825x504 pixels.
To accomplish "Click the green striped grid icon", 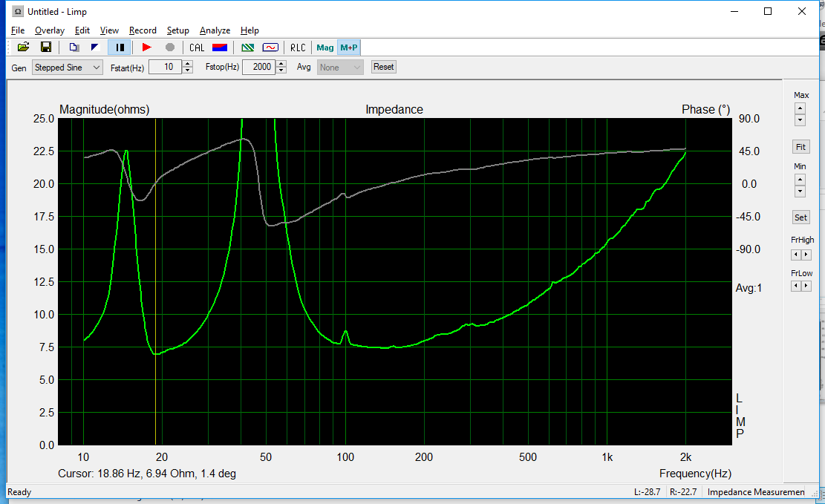I will tap(248, 48).
